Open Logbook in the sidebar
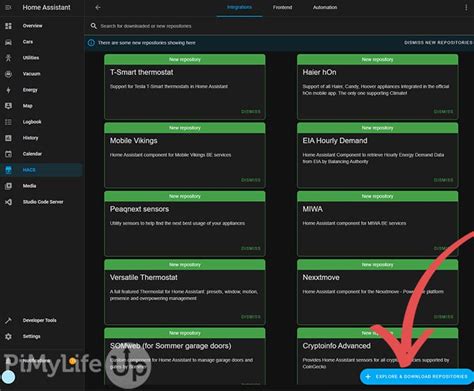This screenshot has height=391, width=474. coord(41,122)
